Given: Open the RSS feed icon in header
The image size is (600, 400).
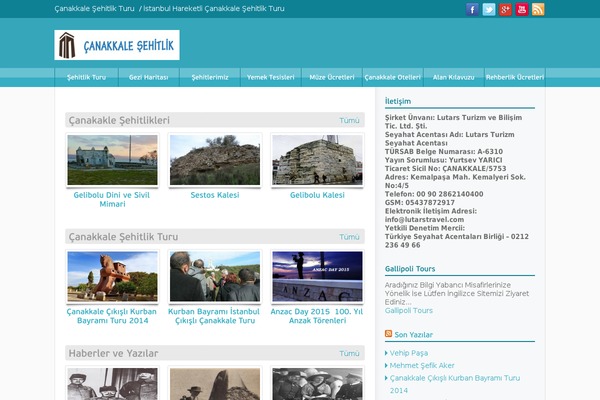Looking at the screenshot, I should [538, 9].
